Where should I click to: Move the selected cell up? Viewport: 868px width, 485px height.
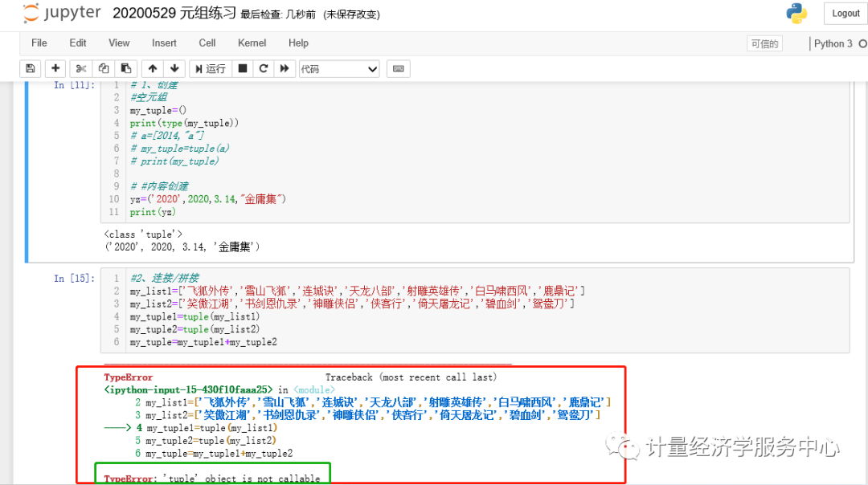pyautogui.click(x=152, y=69)
